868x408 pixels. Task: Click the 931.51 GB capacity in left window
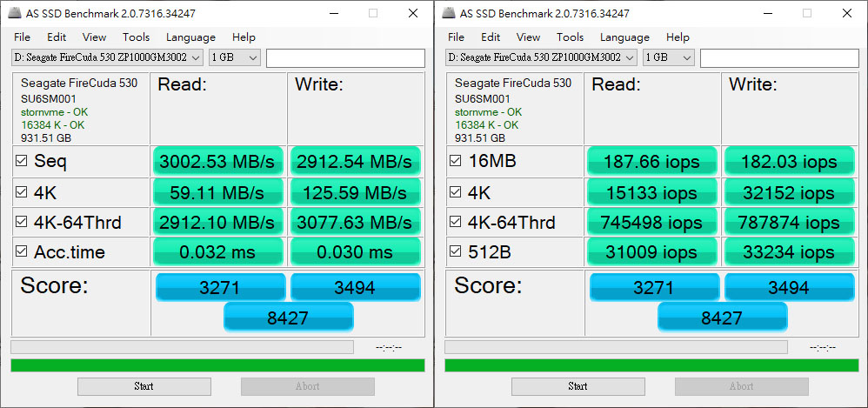(46, 137)
